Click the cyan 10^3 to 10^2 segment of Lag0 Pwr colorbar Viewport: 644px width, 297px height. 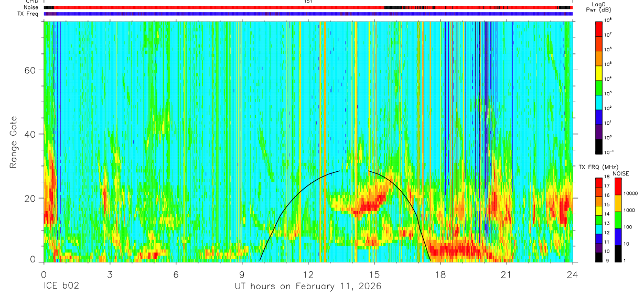tap(599, 101)
